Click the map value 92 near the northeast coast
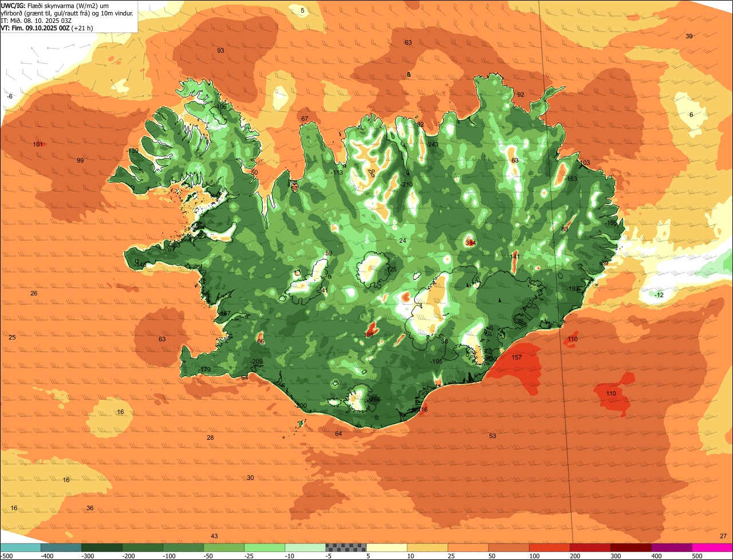This screenshot has width=733, height=560. [x=521, y=94]
